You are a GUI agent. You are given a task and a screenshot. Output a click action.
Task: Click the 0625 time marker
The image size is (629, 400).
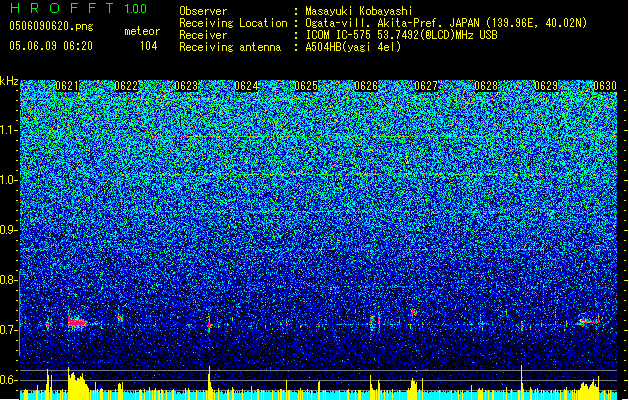pyautogui.click(x=306, y=86)
